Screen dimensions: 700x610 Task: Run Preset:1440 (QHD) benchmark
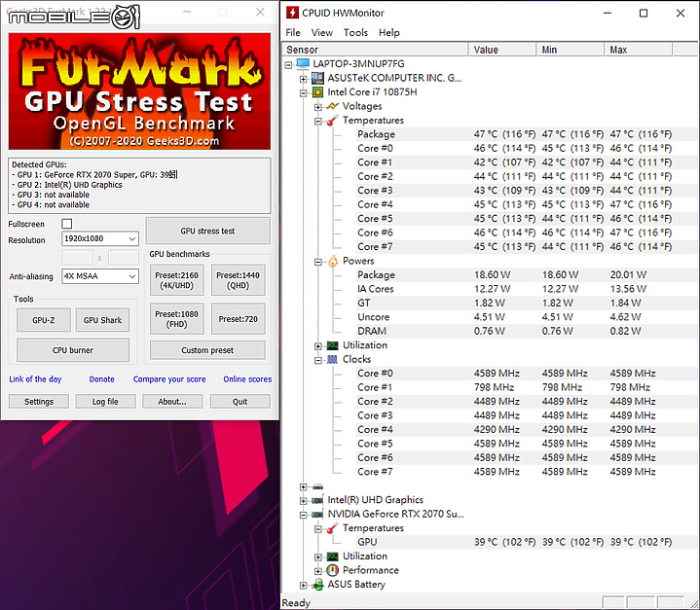point(238,280)
